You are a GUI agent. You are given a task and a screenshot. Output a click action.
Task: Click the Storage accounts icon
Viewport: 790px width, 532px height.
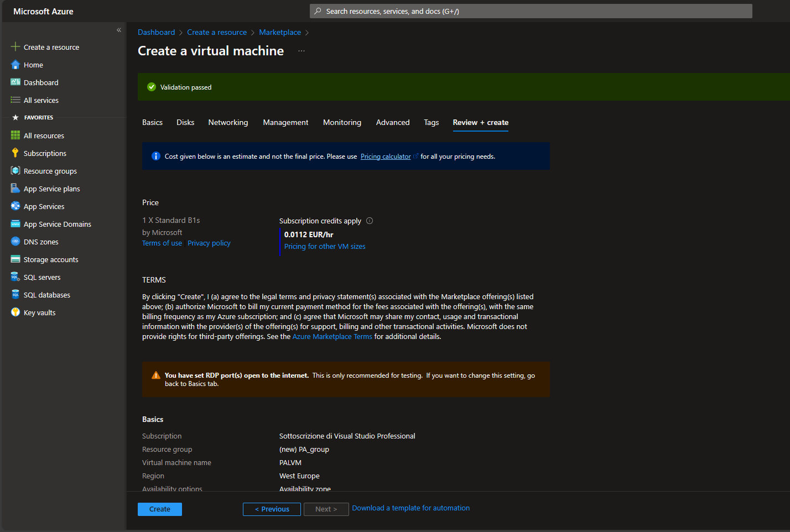(15, 259)
